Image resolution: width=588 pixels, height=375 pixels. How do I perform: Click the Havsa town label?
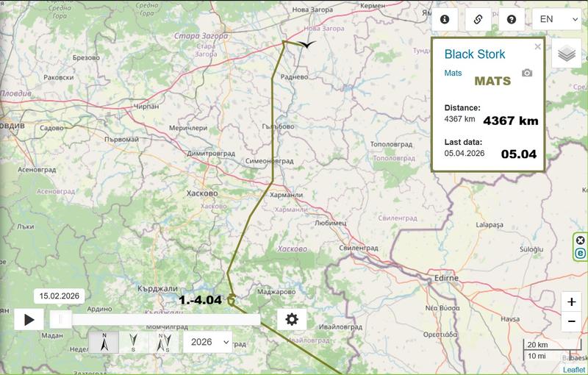pyautogui.click(x=510, y=320)
